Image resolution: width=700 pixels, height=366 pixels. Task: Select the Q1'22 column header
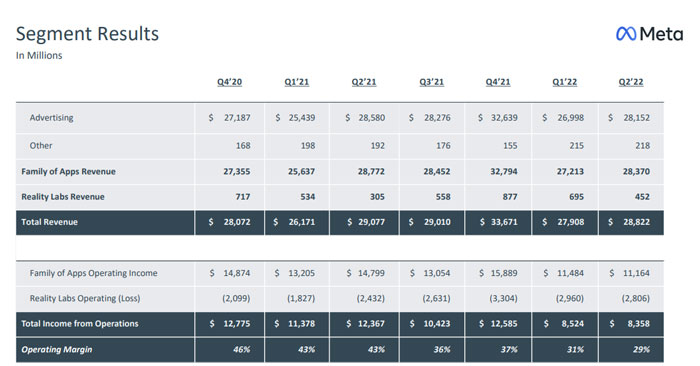click(x=565, y=82)
